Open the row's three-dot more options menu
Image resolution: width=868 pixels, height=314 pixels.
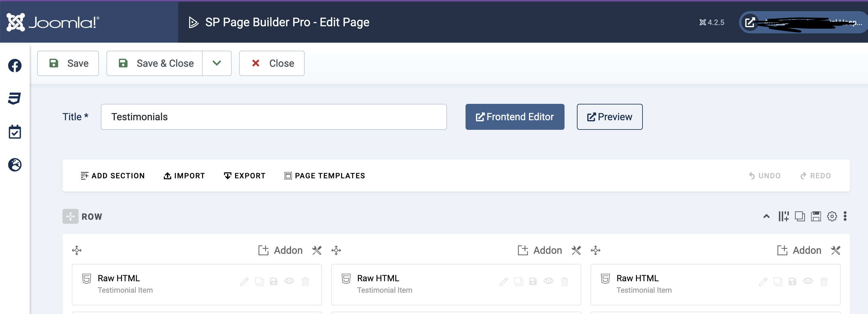pos(845,216)
